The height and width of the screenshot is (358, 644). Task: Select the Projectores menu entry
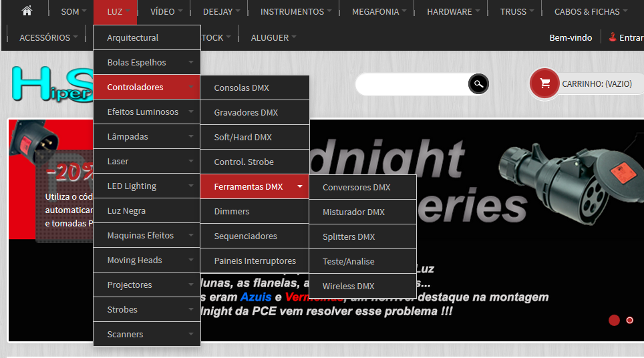click(147, 285)
